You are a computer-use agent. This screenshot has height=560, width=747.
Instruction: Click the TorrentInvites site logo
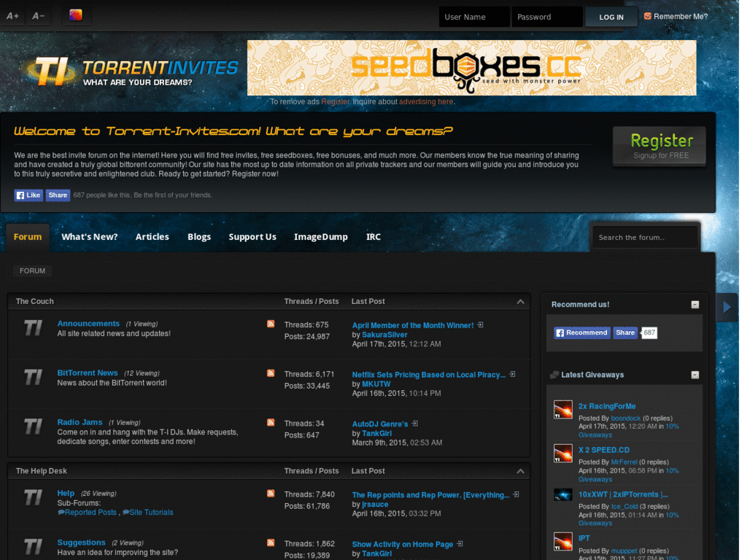pos(131,71)
